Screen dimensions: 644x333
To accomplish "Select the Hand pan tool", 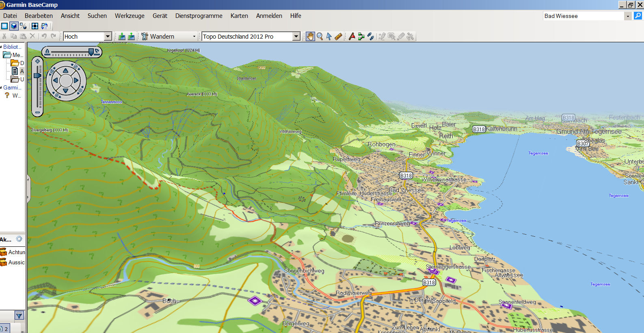I will point(310,36).
